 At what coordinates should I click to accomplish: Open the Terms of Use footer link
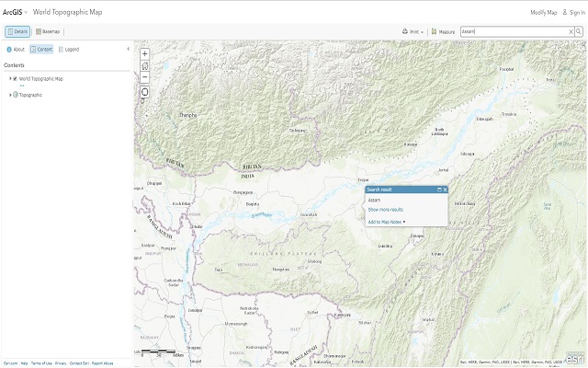coord(41,363)
